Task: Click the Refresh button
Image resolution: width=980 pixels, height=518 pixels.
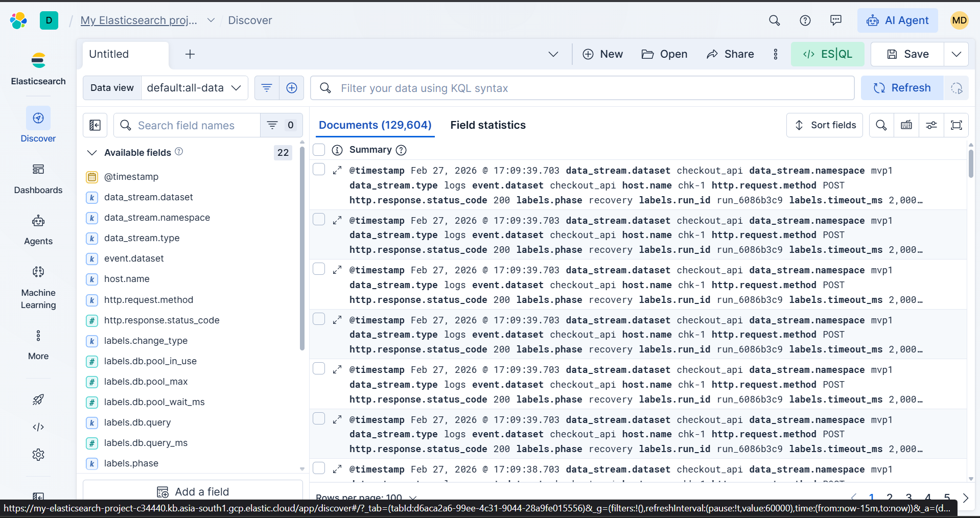Action: 902,88
